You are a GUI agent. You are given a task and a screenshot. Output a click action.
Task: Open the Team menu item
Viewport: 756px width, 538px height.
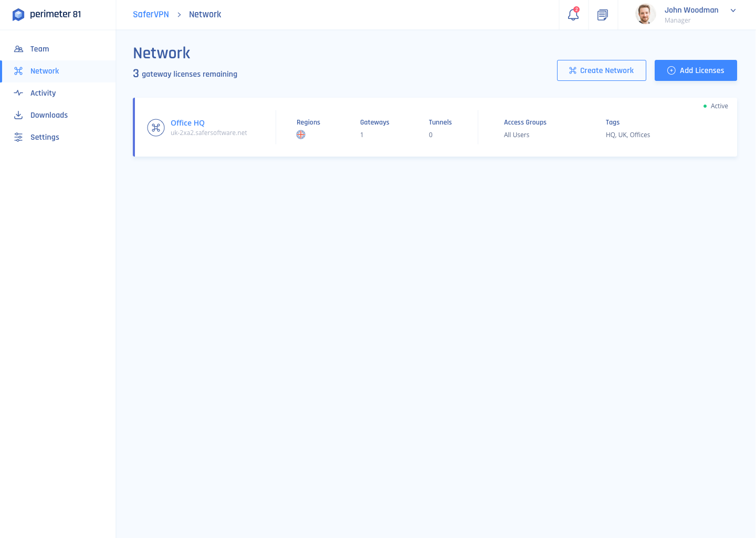pos(58,49)
